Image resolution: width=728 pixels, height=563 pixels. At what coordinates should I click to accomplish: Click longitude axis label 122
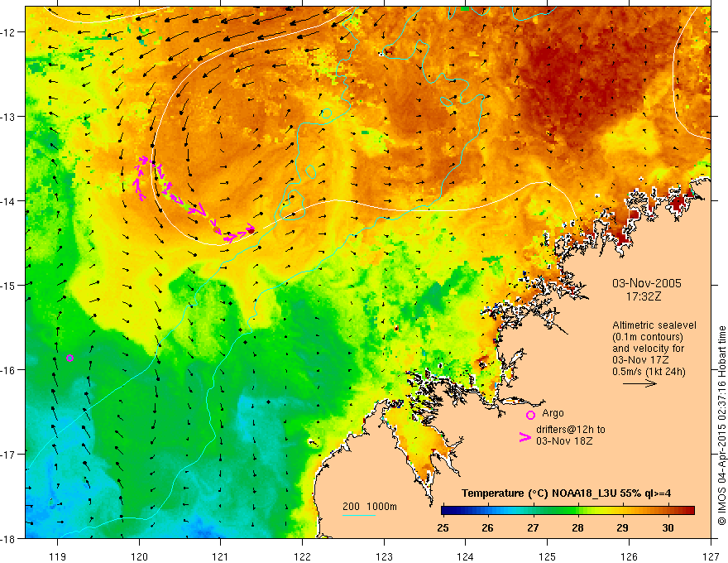click(302, 556)
